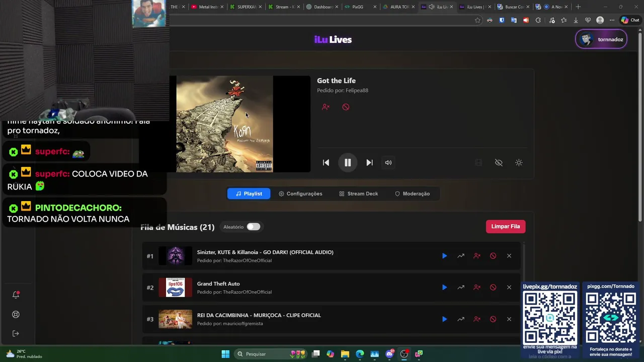Remove Grand Theft Auto from queue

(509, 287)
